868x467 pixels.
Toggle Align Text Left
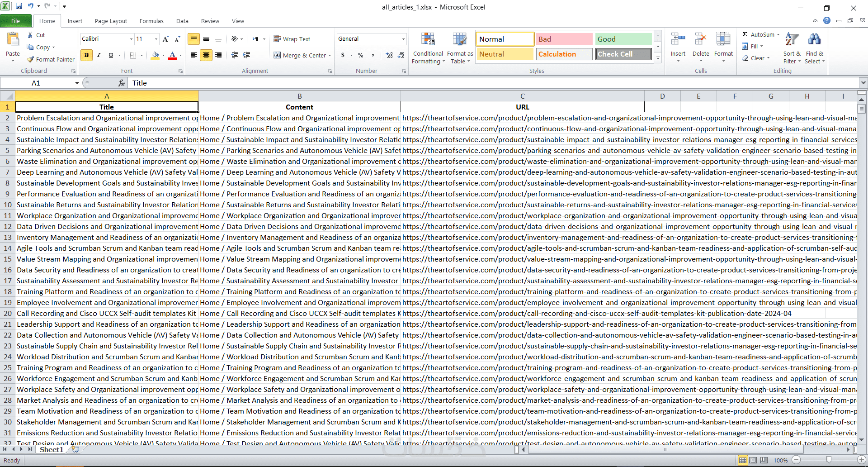pos(193,55)
